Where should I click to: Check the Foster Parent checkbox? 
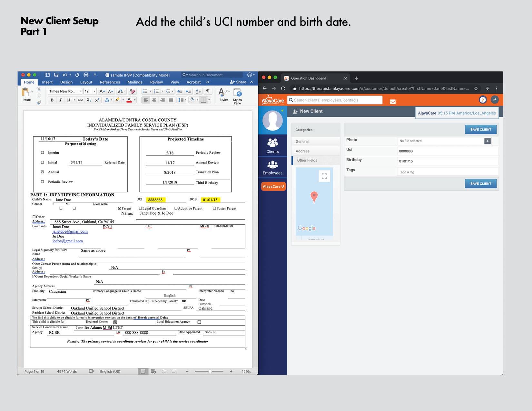[214, 208]
